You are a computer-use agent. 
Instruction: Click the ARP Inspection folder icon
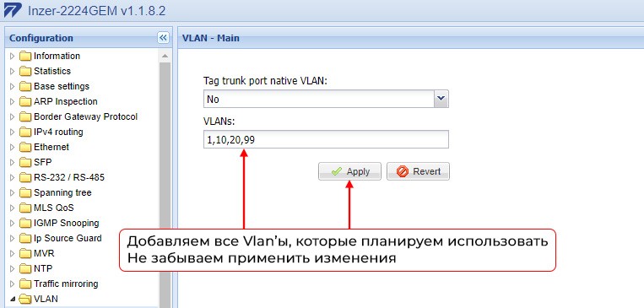pos(25,101)
